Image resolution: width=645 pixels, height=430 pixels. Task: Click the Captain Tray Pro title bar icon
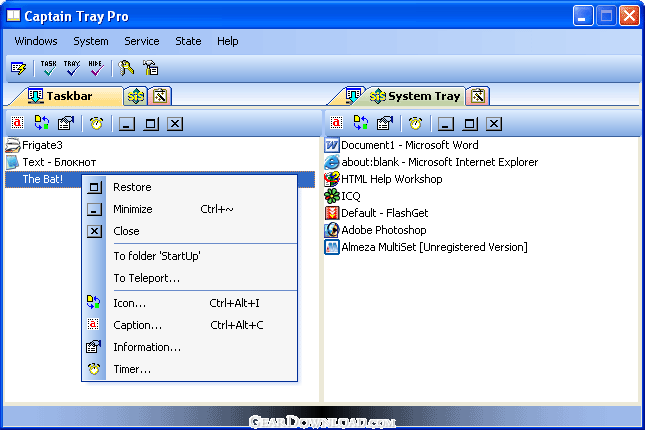coord(13,16)
